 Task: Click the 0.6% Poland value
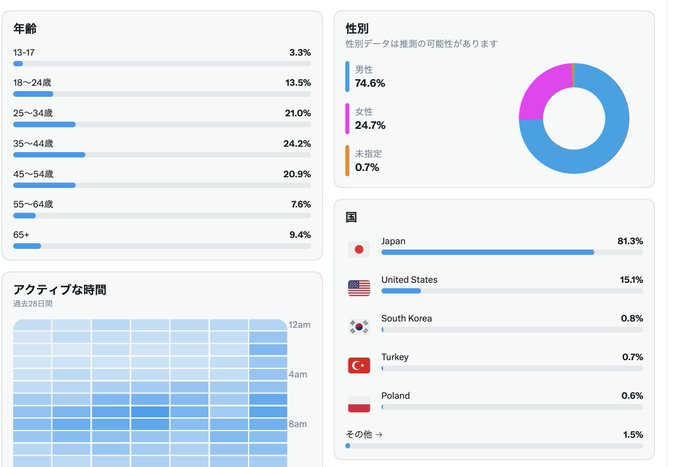click(x=632, y=395)
